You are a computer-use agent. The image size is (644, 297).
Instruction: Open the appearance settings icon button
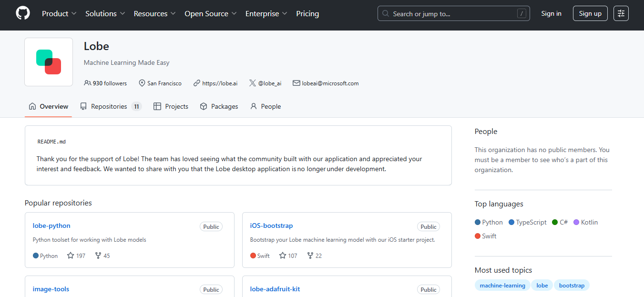pos(621,13)
